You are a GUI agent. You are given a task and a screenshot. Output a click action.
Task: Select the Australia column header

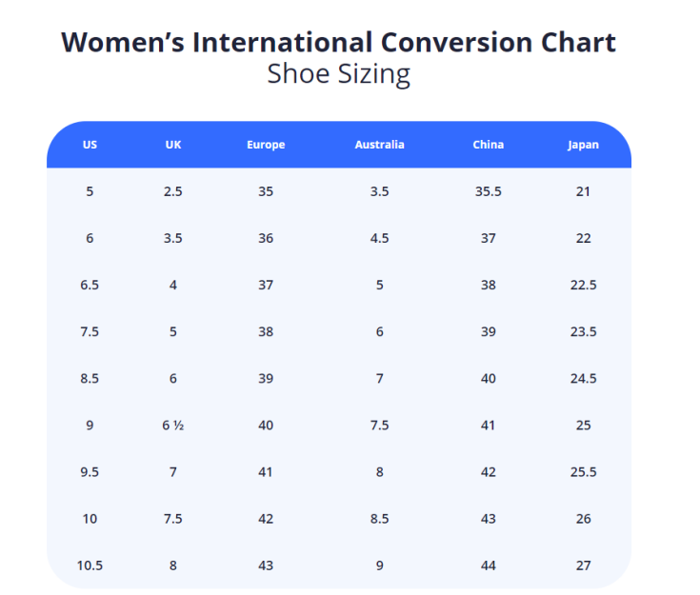coord(379,145)
